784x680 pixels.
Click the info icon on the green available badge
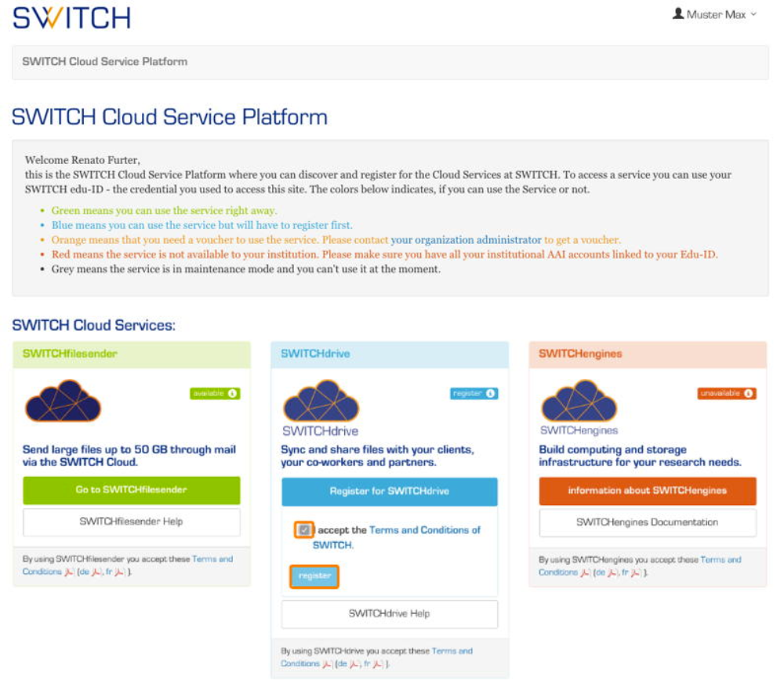233,394
